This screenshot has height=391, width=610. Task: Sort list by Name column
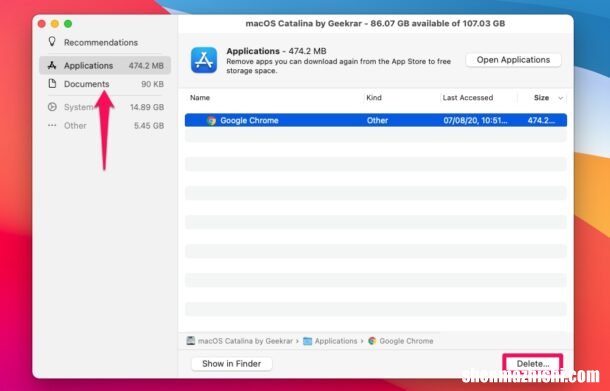click(x=200, y=98)
